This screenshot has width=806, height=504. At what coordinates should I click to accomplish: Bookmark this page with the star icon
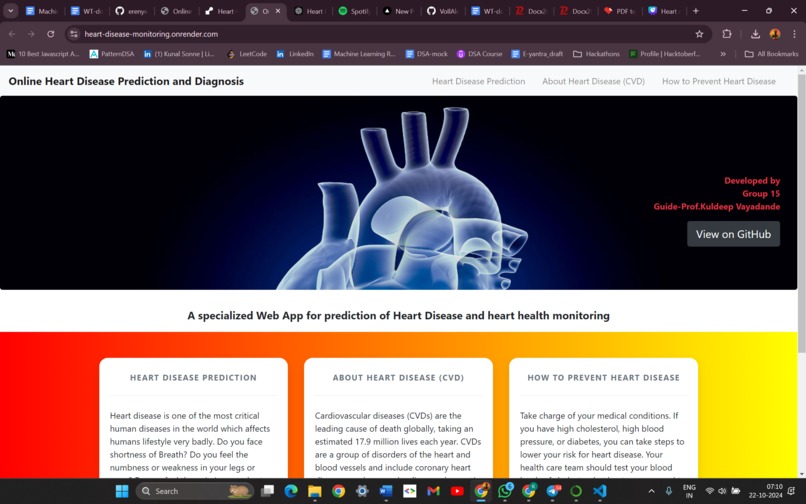click(x=699, y=34)
